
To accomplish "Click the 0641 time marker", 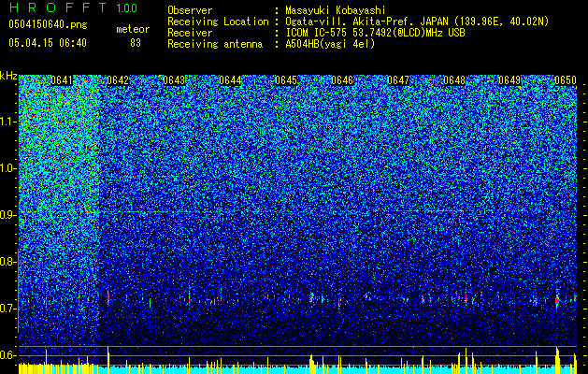I will tap(62, 80).
